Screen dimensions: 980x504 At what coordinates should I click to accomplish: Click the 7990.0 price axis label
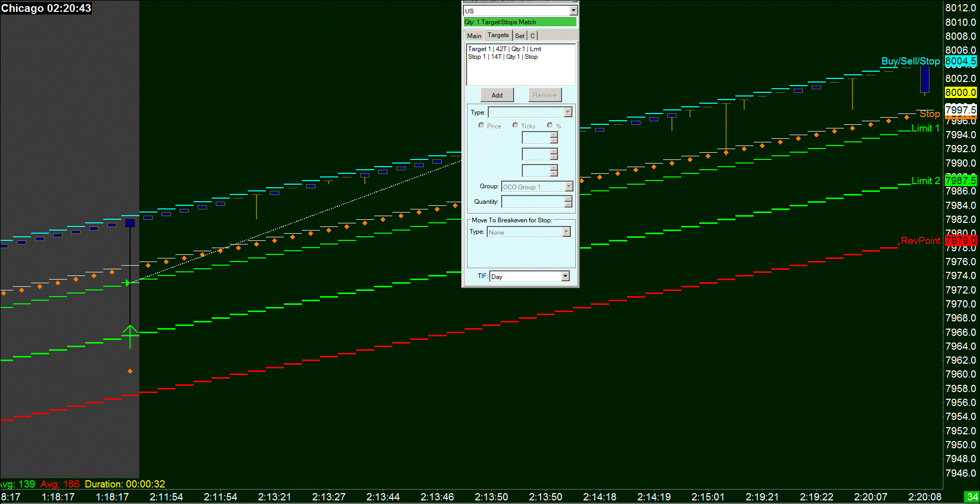pyautogui.click(x=961, y=163)
